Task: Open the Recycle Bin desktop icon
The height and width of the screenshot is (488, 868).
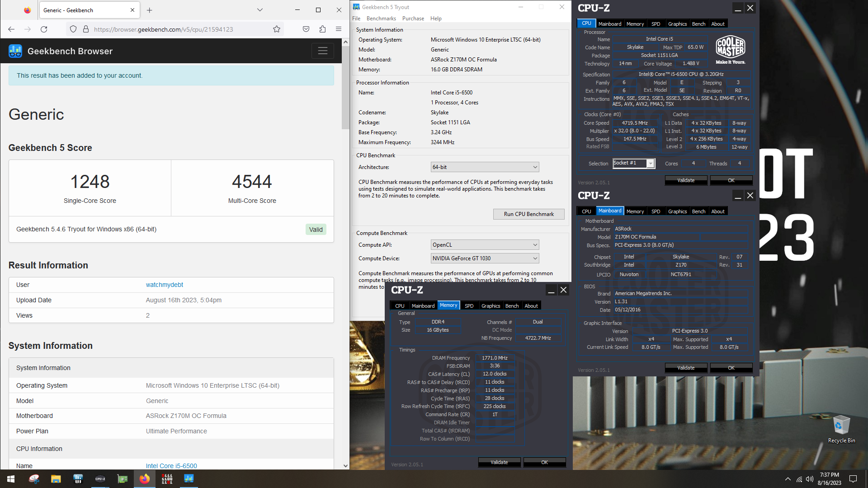Action: (841, 429)
